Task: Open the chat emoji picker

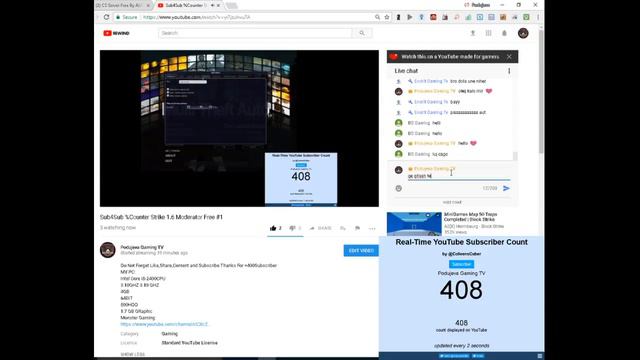Action: click(399, 188)
